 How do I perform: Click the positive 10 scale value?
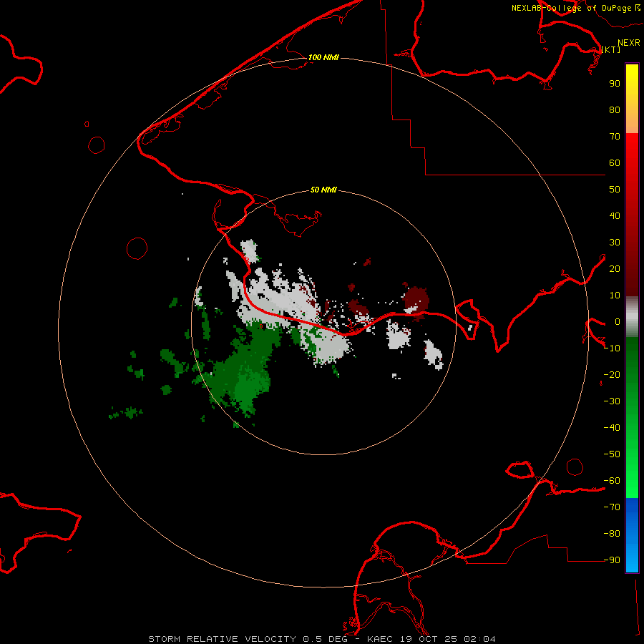click(615, 296)
